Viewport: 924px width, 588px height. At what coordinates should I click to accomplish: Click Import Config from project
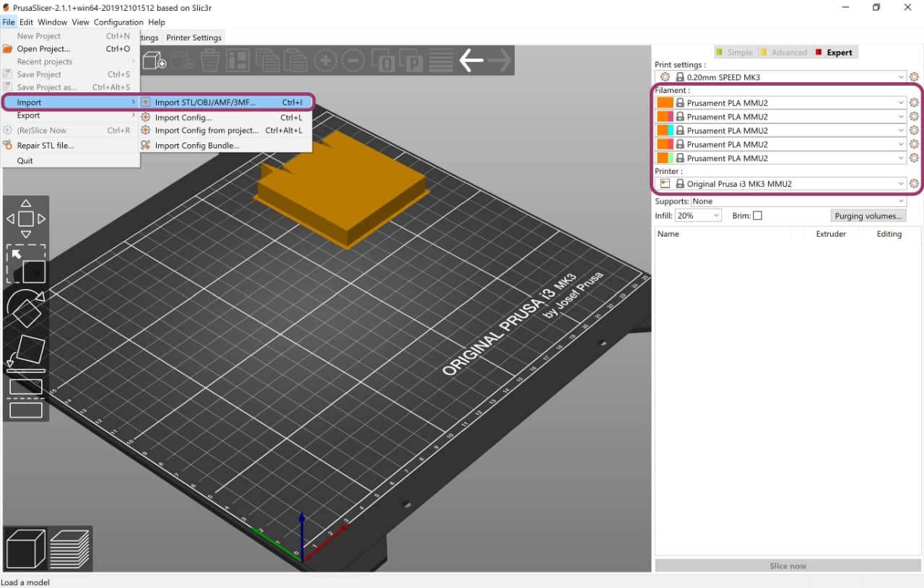226,131
